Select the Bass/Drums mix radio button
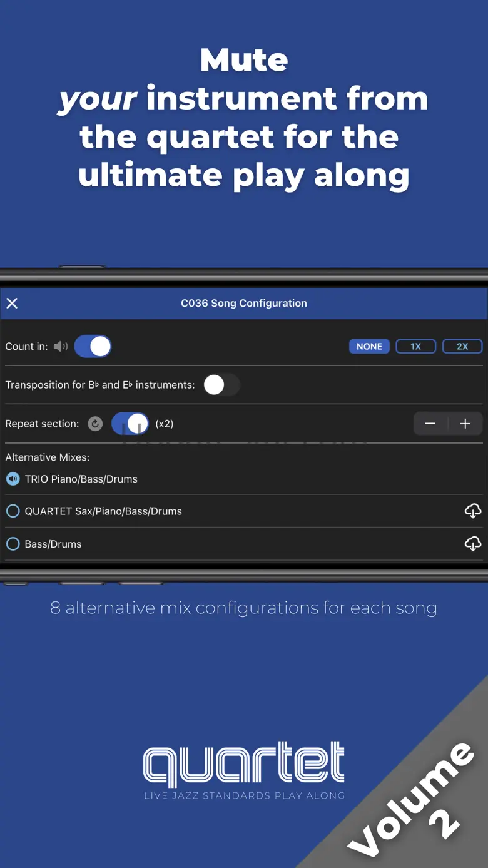 (x=13, y=544)
